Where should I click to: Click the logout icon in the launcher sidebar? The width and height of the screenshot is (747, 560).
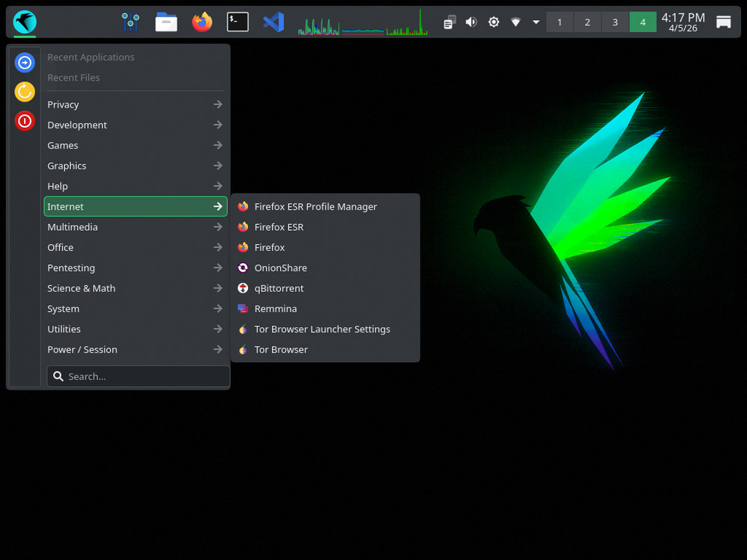24,63
